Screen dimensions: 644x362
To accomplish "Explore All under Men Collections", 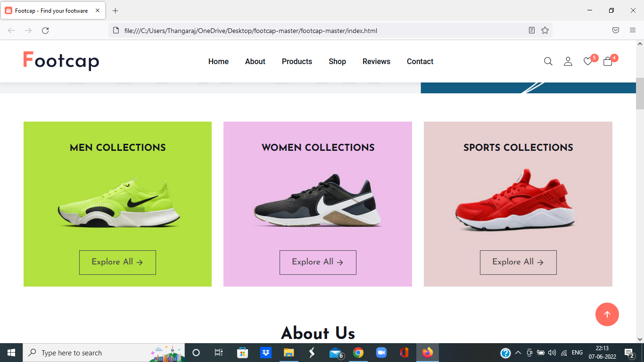I will click(117, 263).
